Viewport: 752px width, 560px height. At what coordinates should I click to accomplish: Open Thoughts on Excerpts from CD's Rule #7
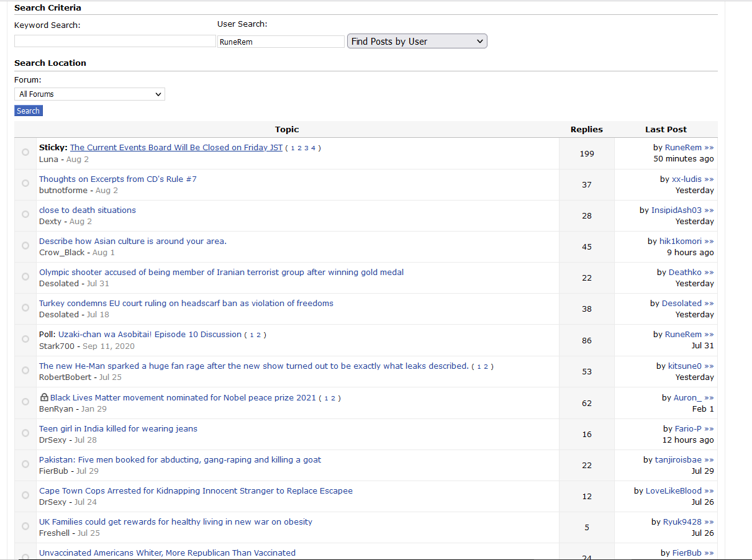coord(118,179)
